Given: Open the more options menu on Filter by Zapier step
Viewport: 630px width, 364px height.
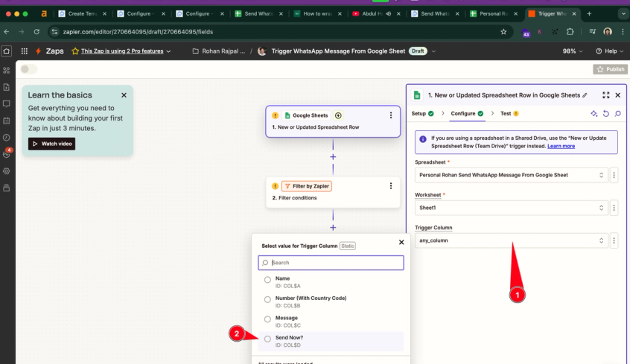Looking at the screenshot, I should tap(390, 186).
